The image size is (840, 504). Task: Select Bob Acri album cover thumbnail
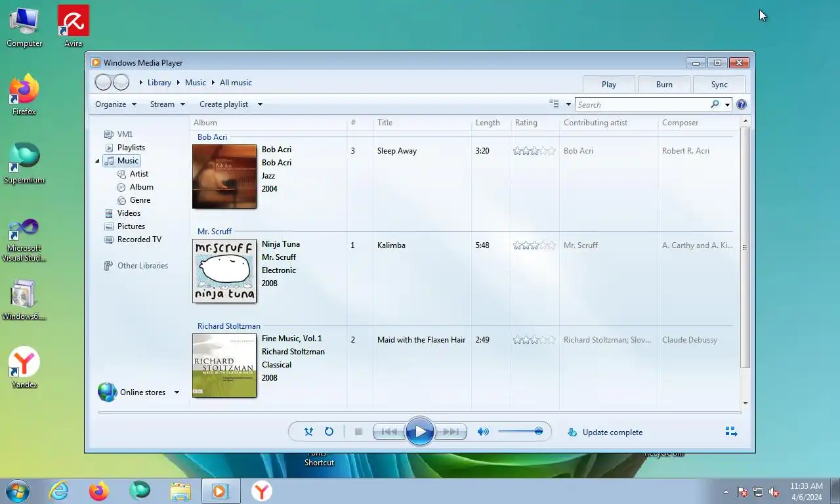pyautogui.click(x=224, y=177)
